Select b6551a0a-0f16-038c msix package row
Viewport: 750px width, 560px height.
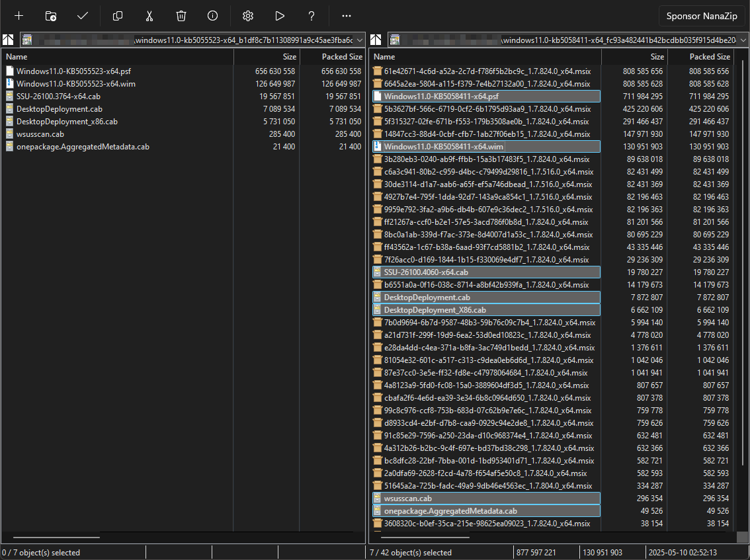[552, 284]
